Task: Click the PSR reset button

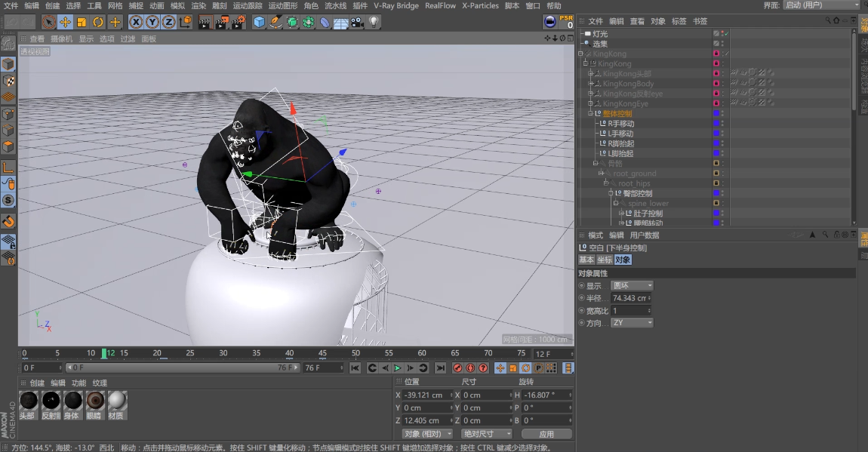Action: (566, 22)
